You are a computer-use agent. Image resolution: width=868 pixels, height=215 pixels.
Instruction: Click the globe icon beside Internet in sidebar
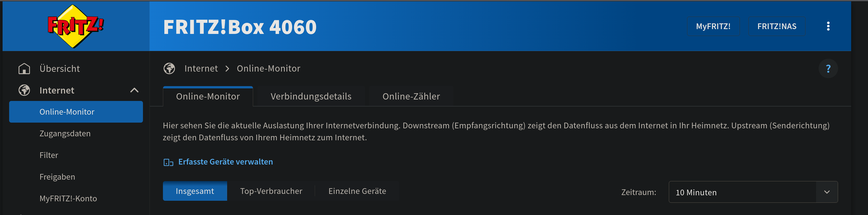click(24, 90)
